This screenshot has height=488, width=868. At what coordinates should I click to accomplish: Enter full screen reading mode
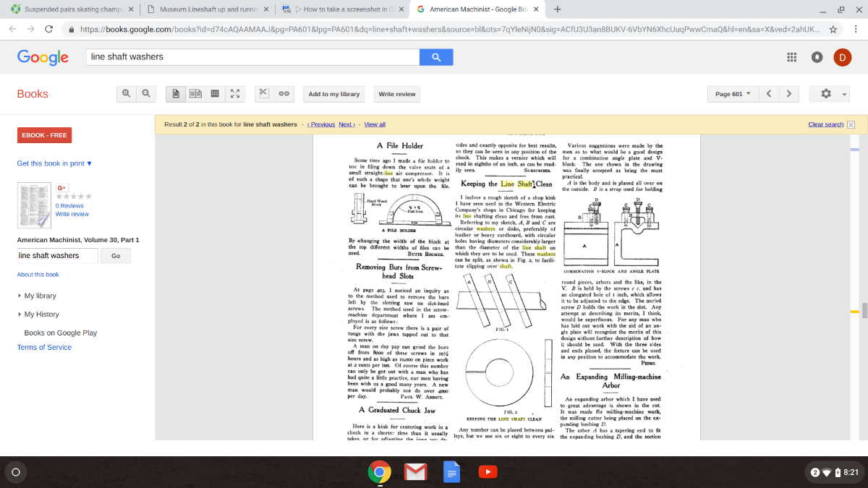tap(235, 94)
